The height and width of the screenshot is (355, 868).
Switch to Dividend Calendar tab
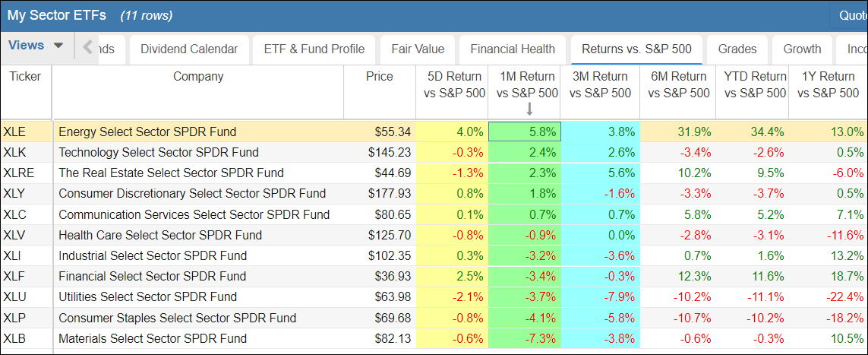tap(189, 49)
